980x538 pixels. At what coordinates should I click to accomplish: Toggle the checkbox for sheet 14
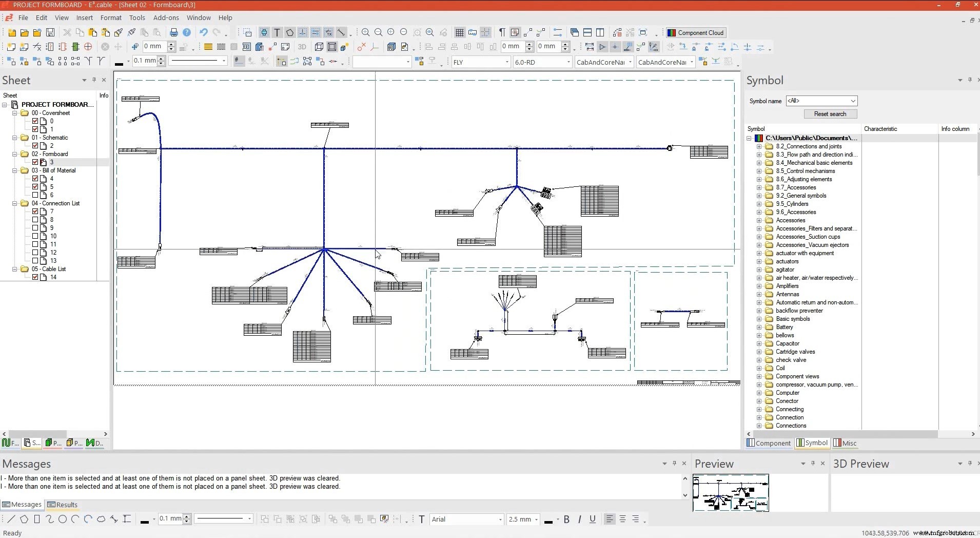click(x=35, y=277)
